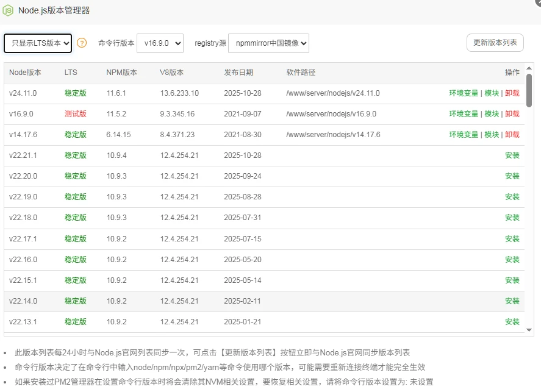Click the v22.19.0 version cell

click(x=23, y=196)
